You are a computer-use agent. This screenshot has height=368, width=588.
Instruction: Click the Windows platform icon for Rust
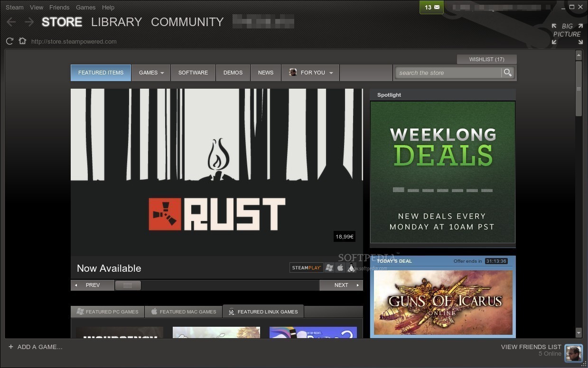[329, 268]
